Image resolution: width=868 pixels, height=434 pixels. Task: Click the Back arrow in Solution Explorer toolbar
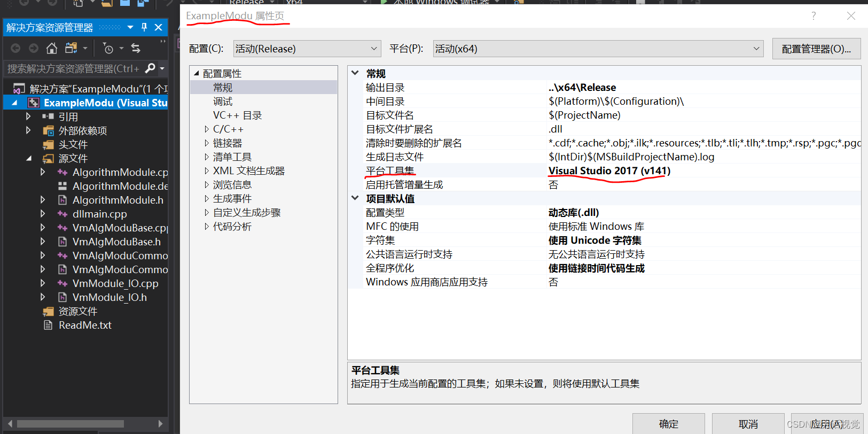[x=15, y=49]
